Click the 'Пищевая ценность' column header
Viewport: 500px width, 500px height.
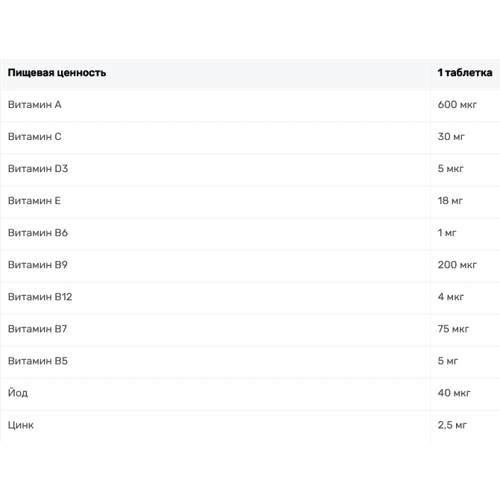point(57,73)
